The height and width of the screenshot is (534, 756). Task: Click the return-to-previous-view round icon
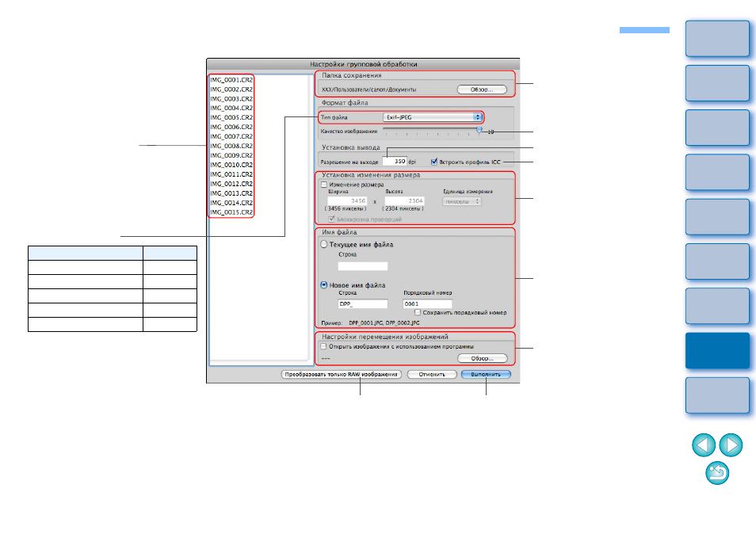pos(717,472)
